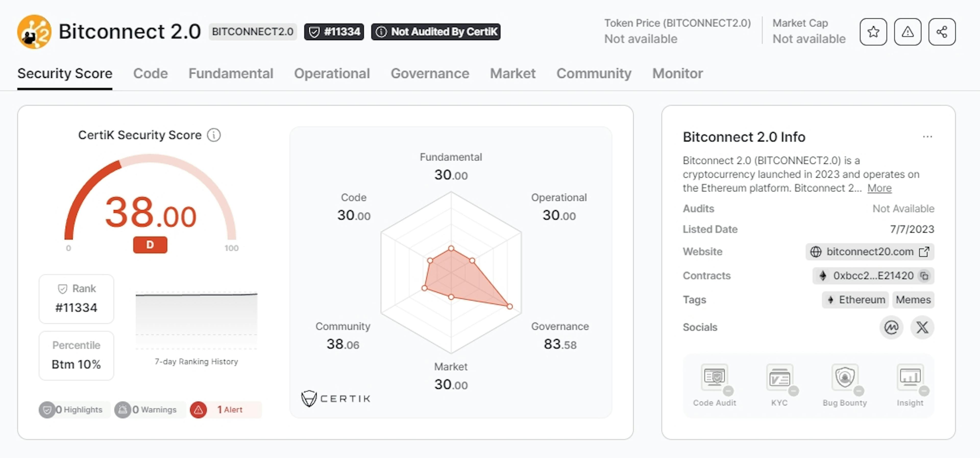Switch to the Code tab
The width and height of the screenshot is (980, 458).
tap(151, 73)
